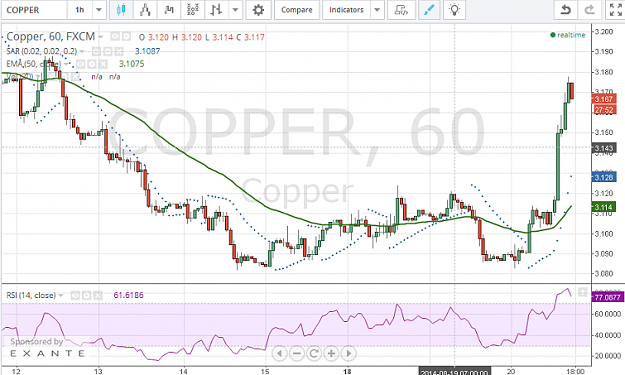Open SAR indicator settings gear
This screenshot has width=625, height=375.
point(107,51)
